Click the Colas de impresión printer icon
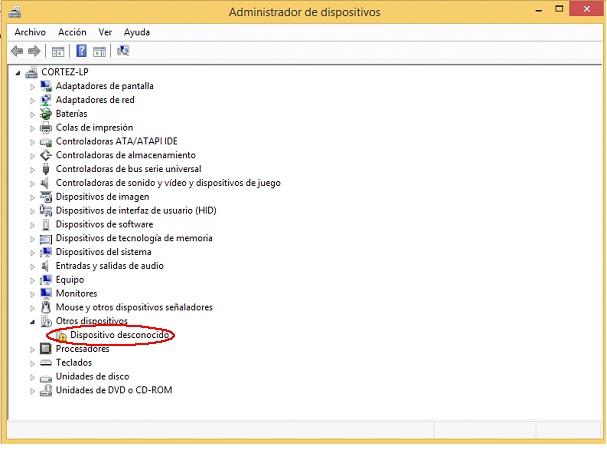The image size is (607, 457). coord(46,127)
